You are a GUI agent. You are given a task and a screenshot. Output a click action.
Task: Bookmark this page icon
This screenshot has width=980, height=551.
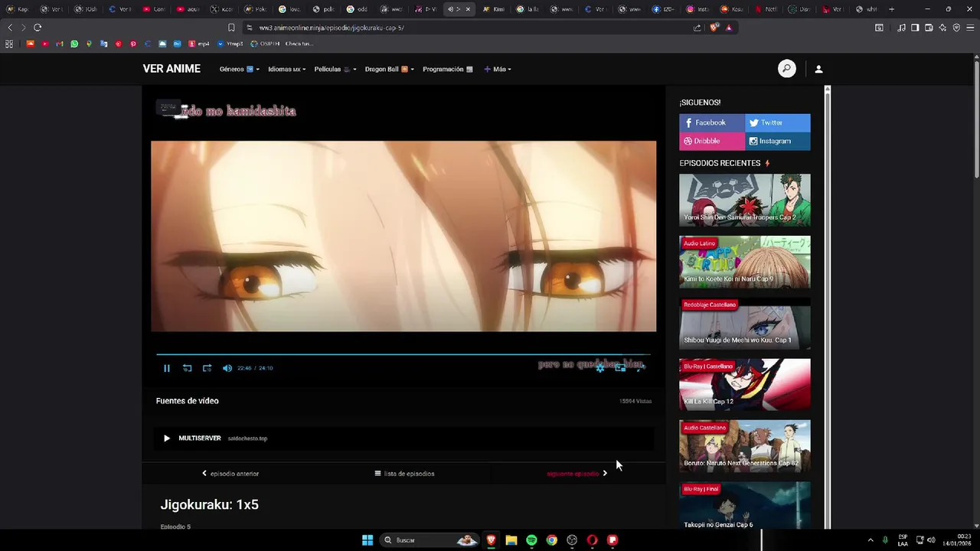tap(231, 28)
